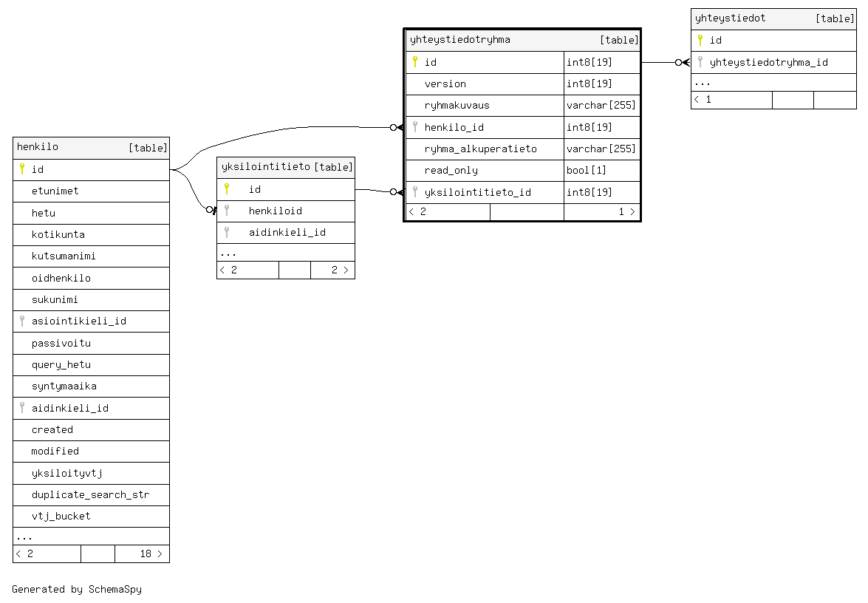Viewport: 868px width, 603px height.
Task: Select the yhteystiedotryhma table title
Action: point(459,40)
